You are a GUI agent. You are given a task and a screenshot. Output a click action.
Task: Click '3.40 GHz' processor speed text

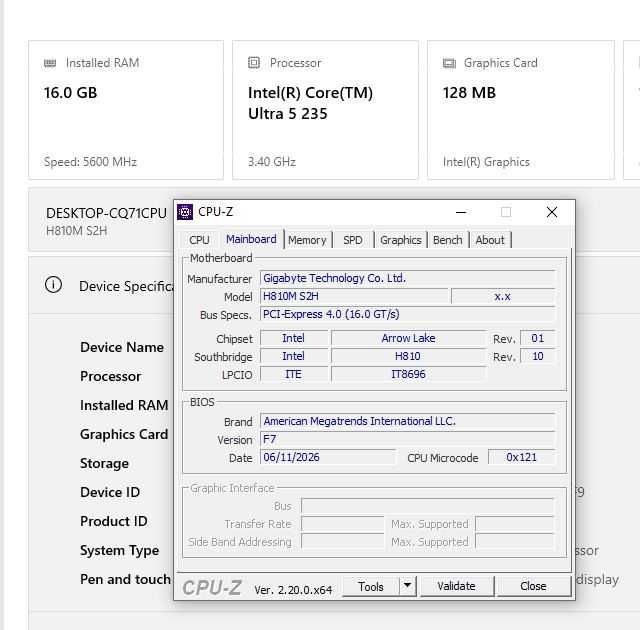(x=272, y=162)
